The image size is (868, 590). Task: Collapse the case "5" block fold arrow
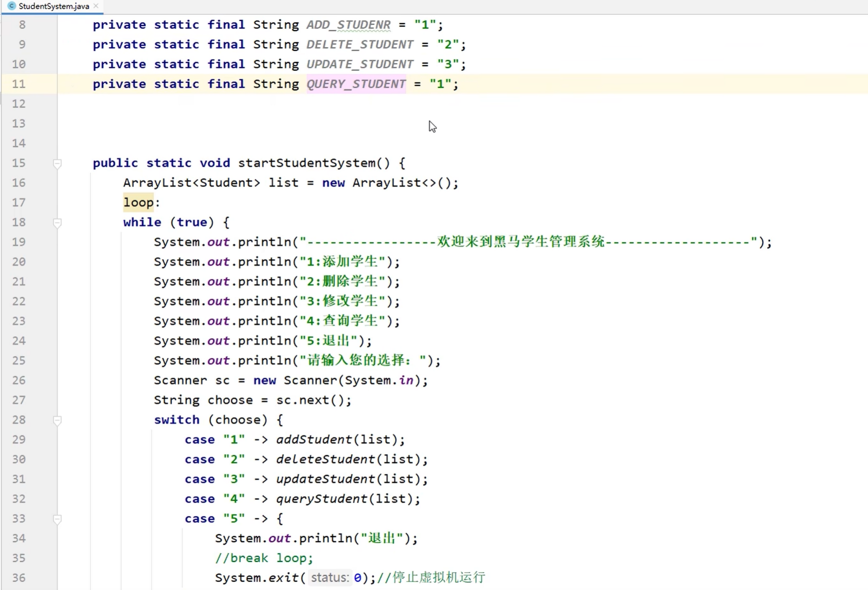point(57,519)
